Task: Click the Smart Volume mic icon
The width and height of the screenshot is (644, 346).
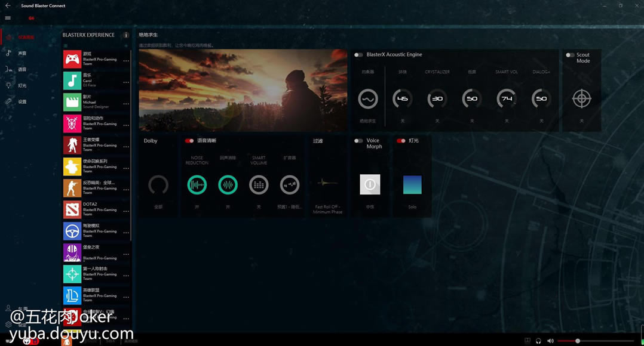Action: click(x=259, y=185)
